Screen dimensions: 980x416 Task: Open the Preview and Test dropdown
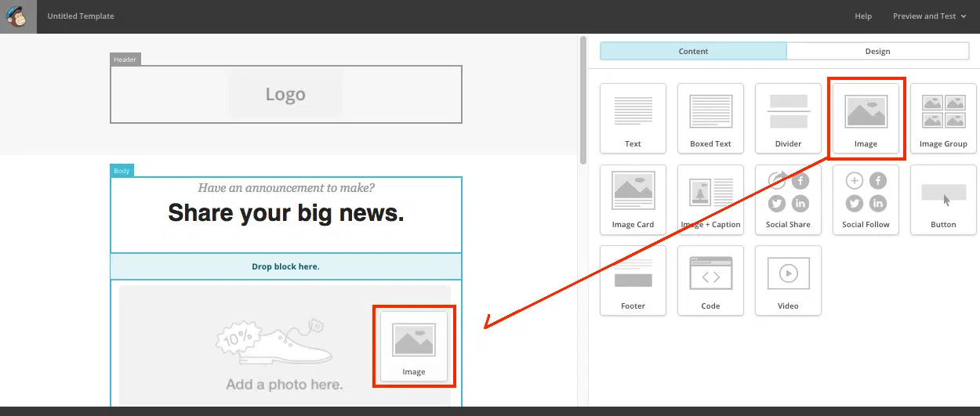(929, 16)
